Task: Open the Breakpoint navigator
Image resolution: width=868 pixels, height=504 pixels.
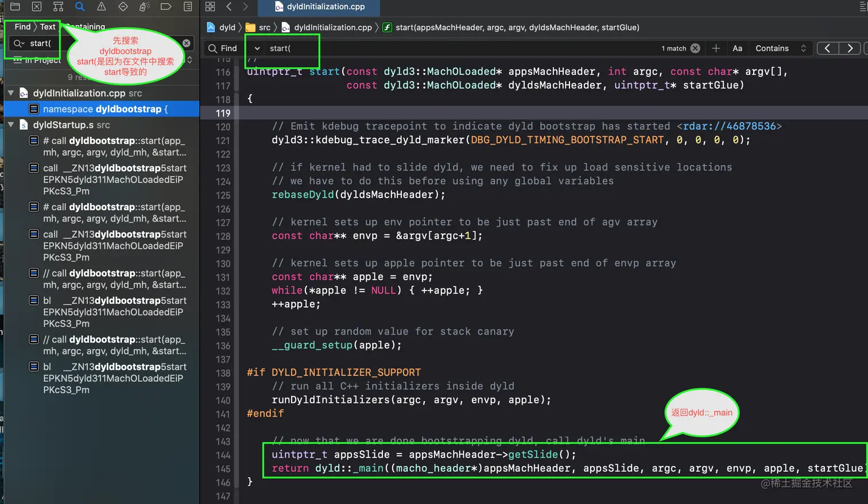Action: (166, 7)
